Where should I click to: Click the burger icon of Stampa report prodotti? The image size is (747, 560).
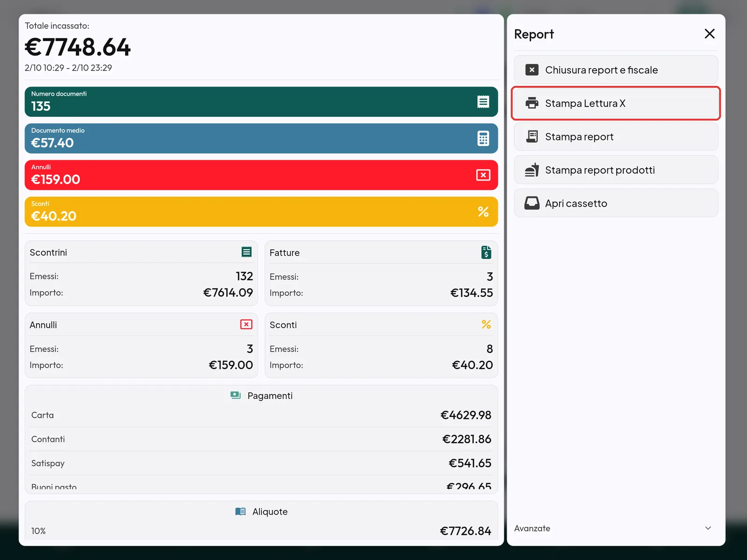[532, 170]
